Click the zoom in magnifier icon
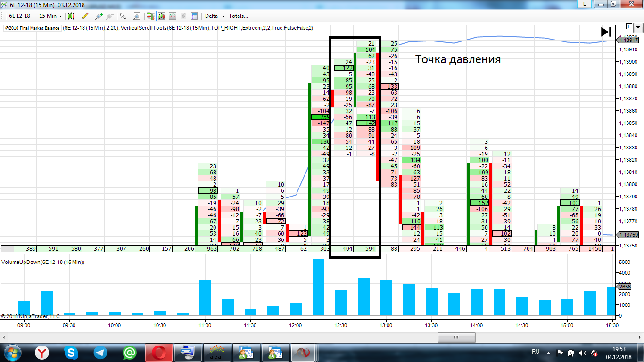 pos(99,16)
